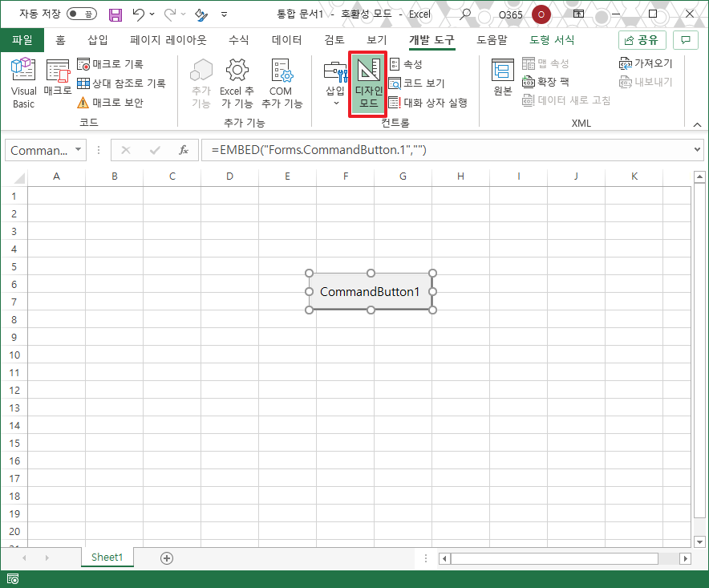Switch to the 수식 (Formulas) tab
Screen dimensions: 709x588
pyautogui.click(x=238, y=40)
